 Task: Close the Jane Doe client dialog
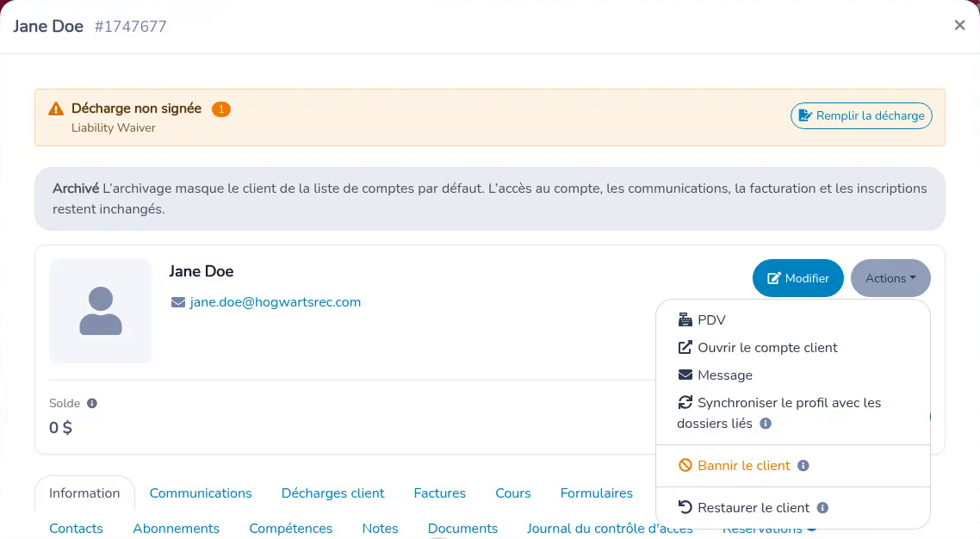pyautogui.click(x=960, y=25)
